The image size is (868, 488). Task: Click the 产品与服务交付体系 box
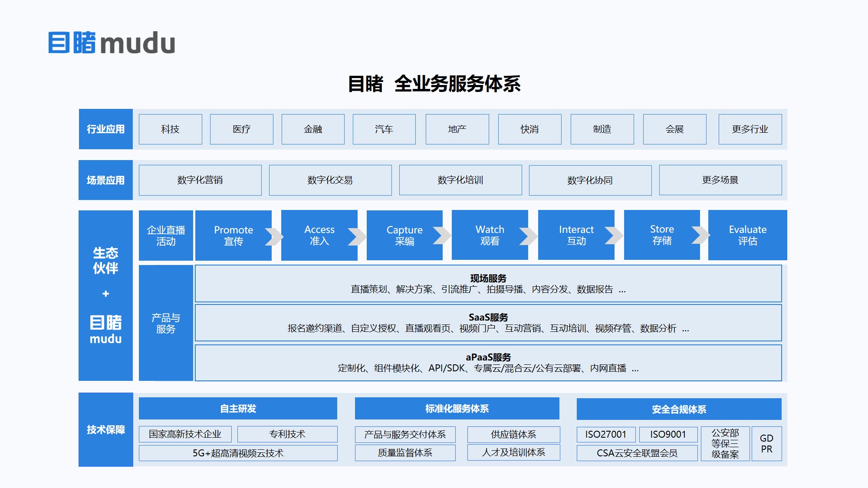coord(405,435)
